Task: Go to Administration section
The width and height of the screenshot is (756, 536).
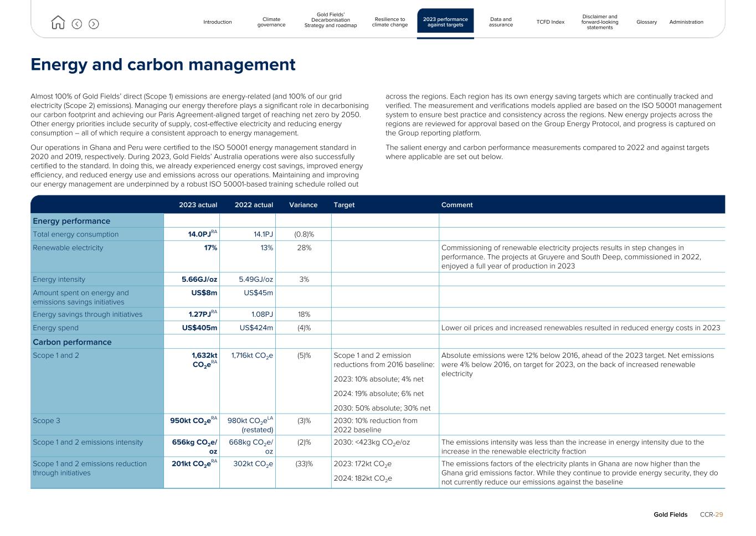Action: coord(686,22)
